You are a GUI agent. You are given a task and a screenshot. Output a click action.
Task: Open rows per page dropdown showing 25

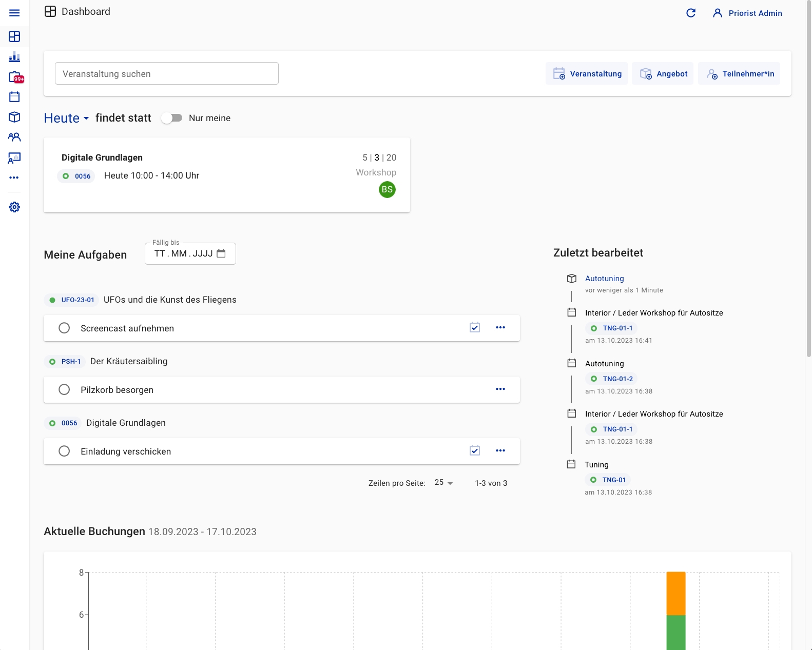click(x=443, y=483)
